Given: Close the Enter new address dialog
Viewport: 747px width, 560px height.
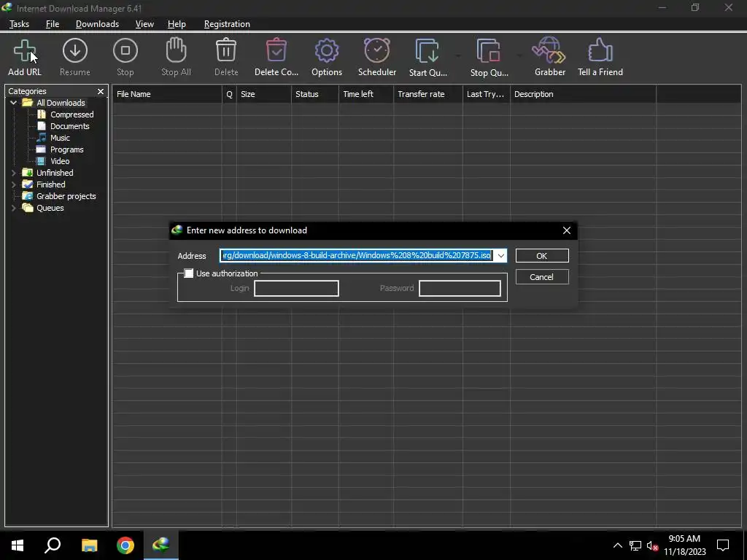Looking at the screenshot, I should coord(566,230).
